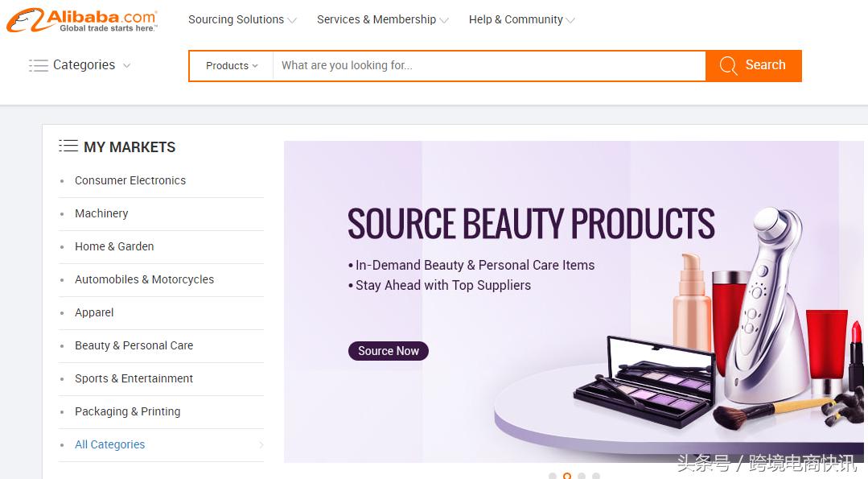Open the Packaging & Printing category
The width and height of the screenshot is (868, 479).
tap(127, 411)
